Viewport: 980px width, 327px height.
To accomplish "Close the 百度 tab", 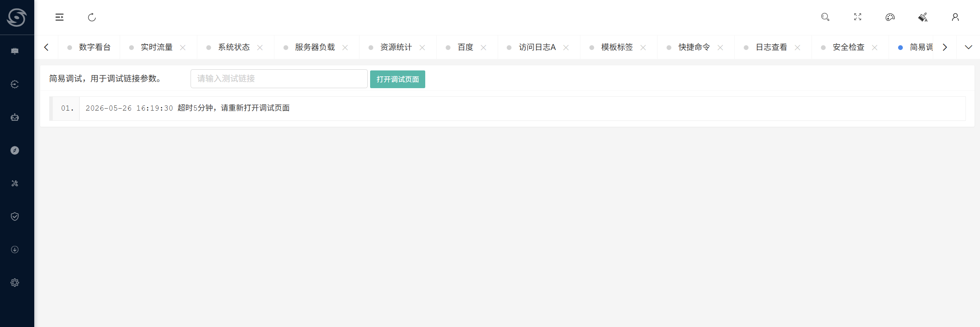I will click(x=484, y=48).
